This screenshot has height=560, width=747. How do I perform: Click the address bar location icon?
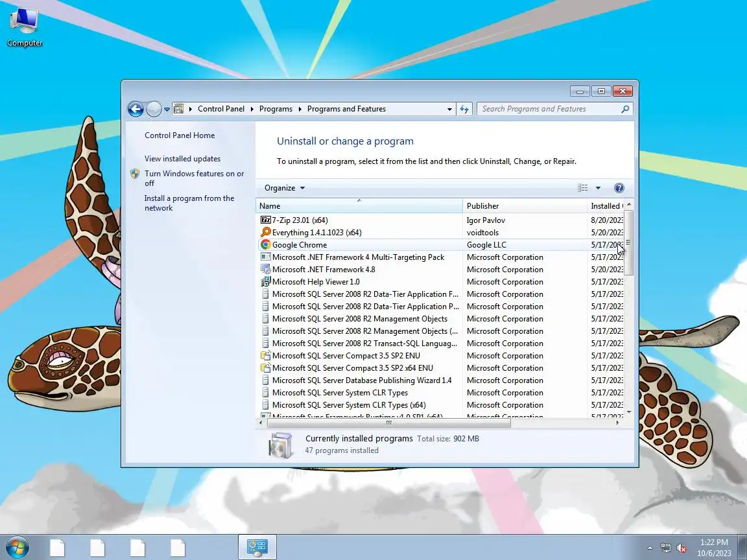tap(179, 109)
